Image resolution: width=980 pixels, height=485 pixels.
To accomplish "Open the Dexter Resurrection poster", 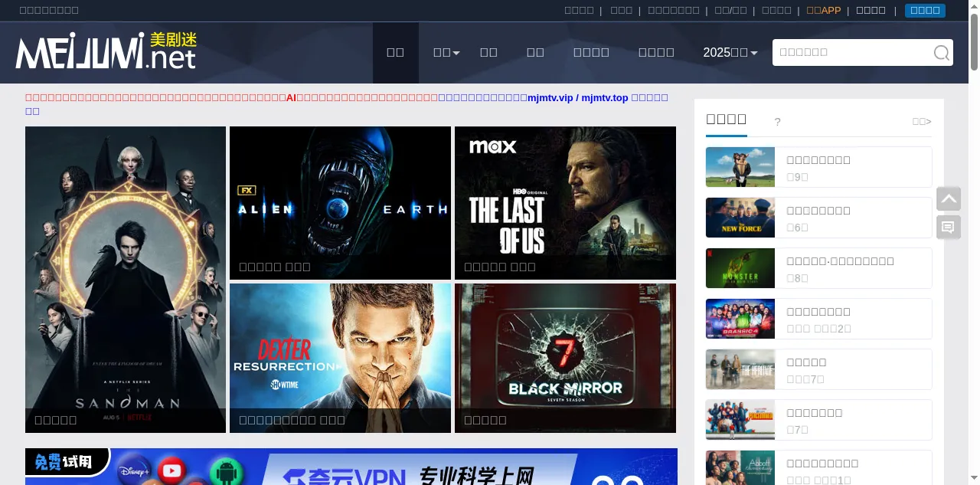I will [x=340, y=358].
